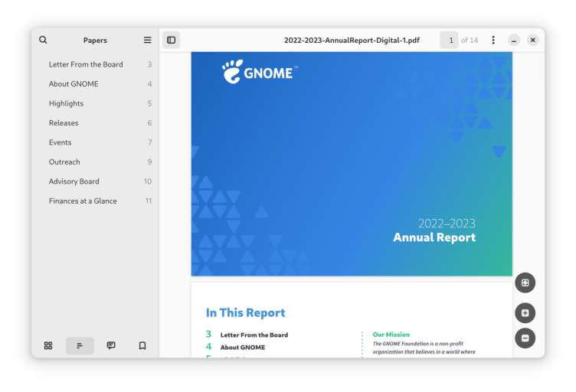Click Advisory Board outline entry
The height and width of the screenshot is (392, 576).
tap(74, 181)
